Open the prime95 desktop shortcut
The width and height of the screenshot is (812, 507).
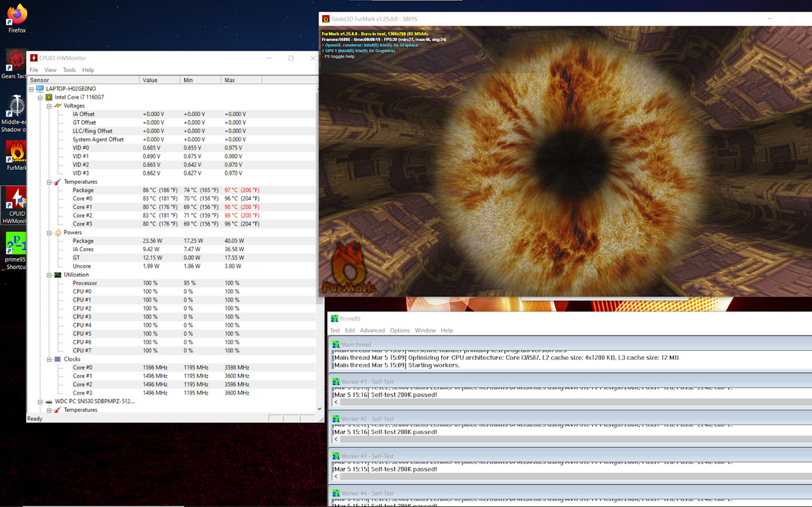(x=15, y=250)
